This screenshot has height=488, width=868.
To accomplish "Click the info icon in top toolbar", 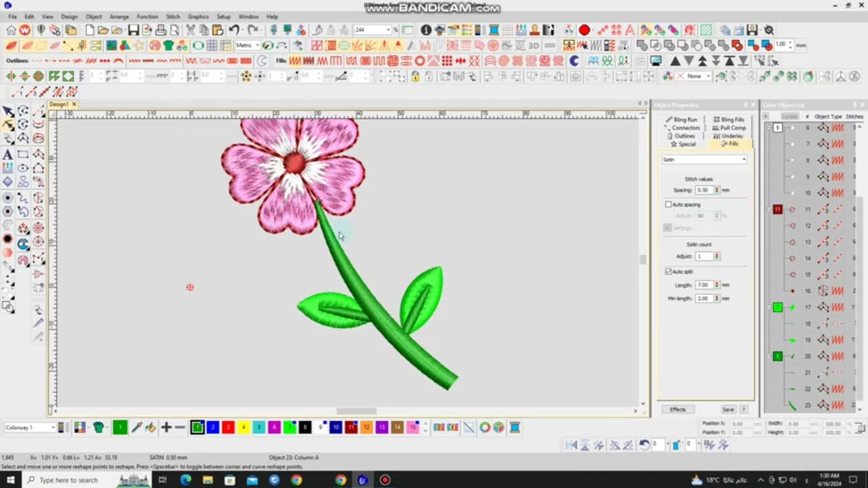I will coord(426,30).
